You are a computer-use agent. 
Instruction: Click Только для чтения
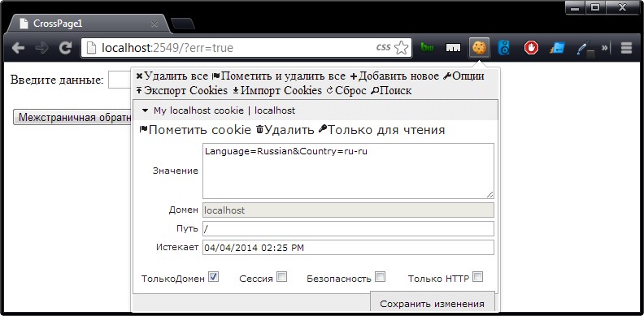click(x=381, y=130)
